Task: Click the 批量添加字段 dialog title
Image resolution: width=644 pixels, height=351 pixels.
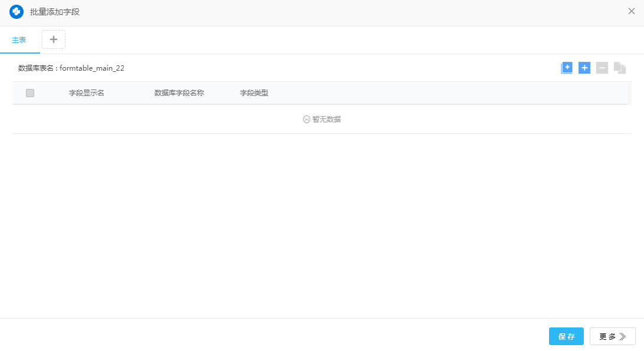Action: tap(55, 12)
